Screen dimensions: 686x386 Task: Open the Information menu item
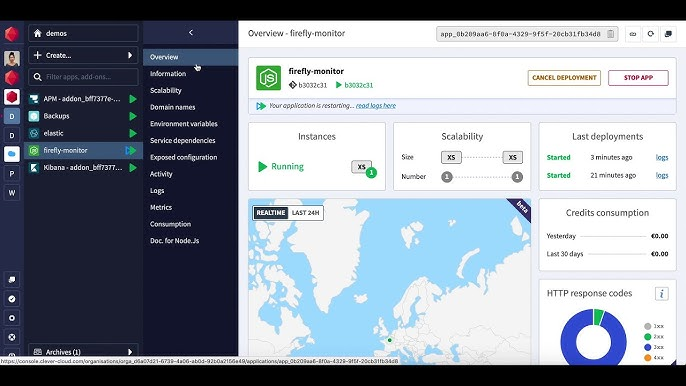click(x=168, y=74)
